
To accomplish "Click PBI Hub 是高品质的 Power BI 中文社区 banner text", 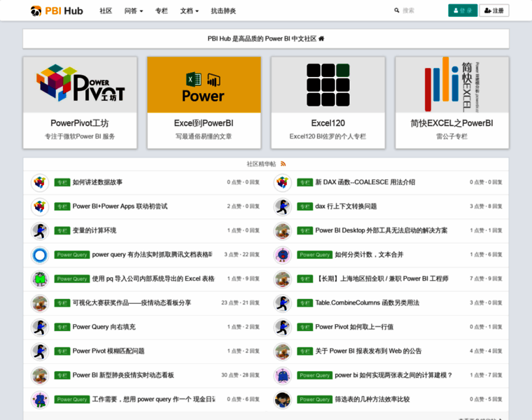I will (x=262, y=38).
